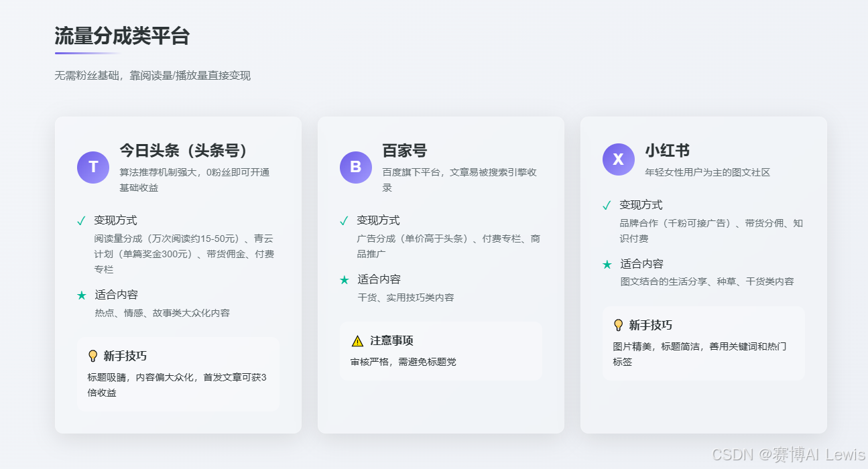The height and width of the screenshot is (469, 868).
Task: Click the 变现方式 label in 小红书 card
Action: 641,205
